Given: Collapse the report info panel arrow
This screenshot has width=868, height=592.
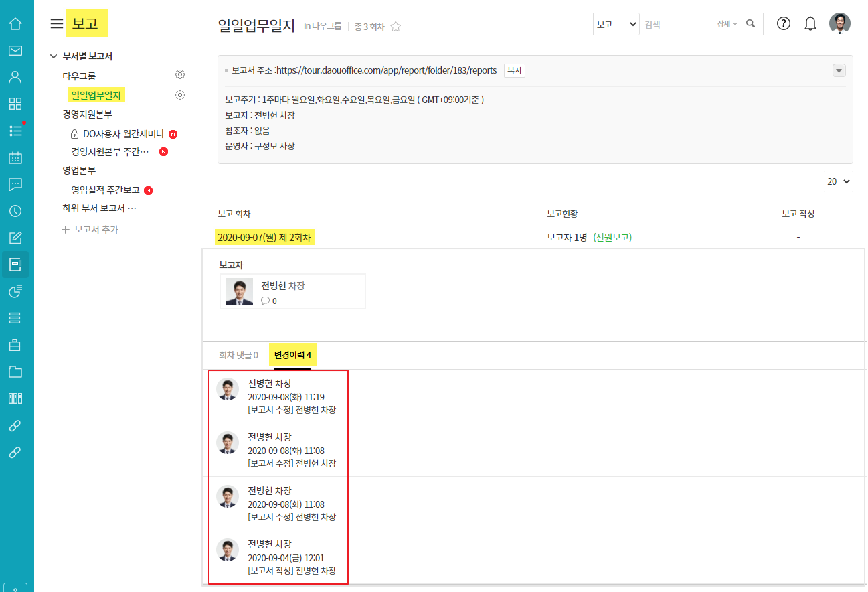Looking at the screenshot, I should click(839, 71).
